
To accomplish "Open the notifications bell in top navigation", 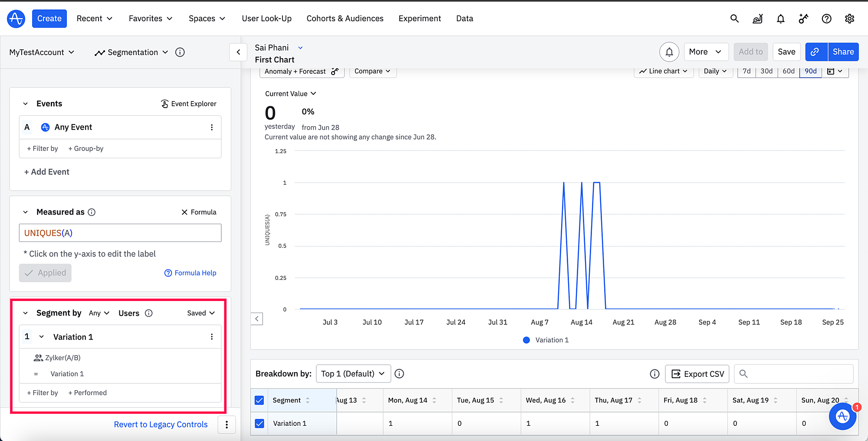I will pyautogui.click(x=780, y=19).
